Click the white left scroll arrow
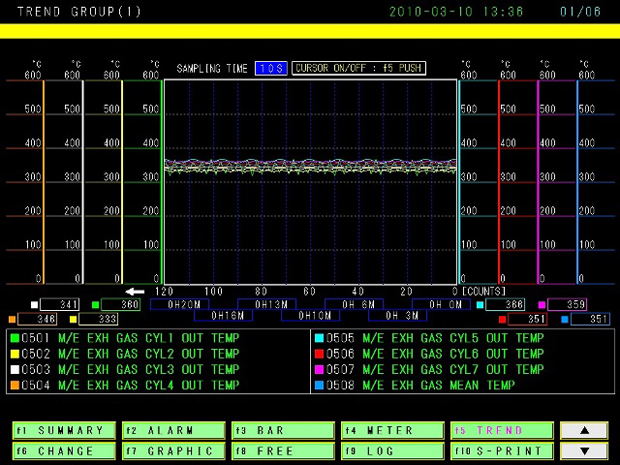 coord(134,292)
